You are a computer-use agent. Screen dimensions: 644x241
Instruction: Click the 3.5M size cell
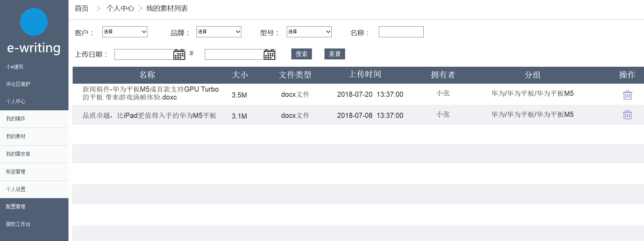click(x=239, y=95)
